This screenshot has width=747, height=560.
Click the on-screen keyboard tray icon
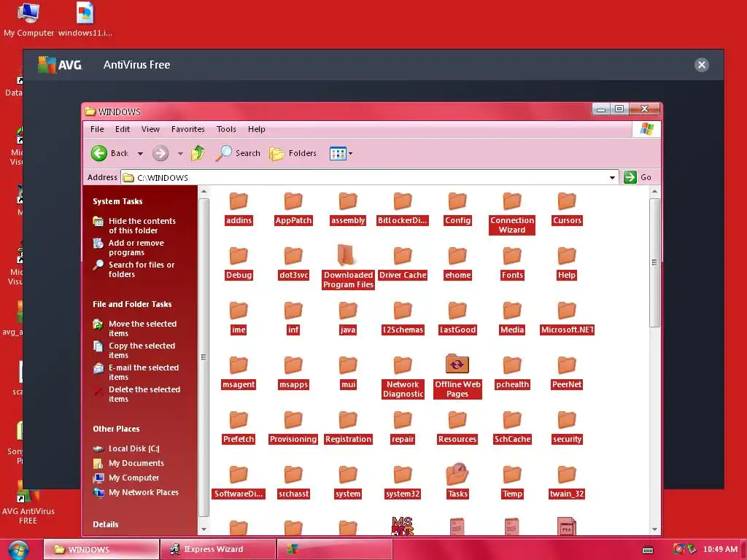[648, 550]
